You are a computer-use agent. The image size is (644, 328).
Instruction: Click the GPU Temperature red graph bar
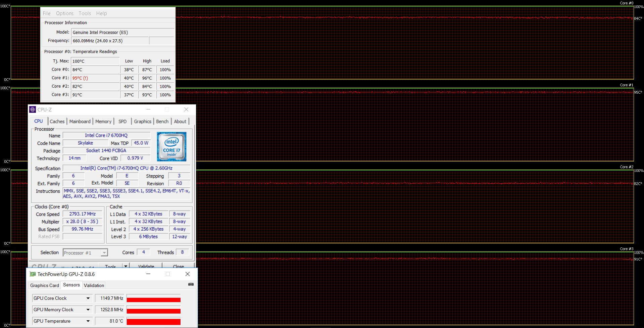tap(153, 322)
